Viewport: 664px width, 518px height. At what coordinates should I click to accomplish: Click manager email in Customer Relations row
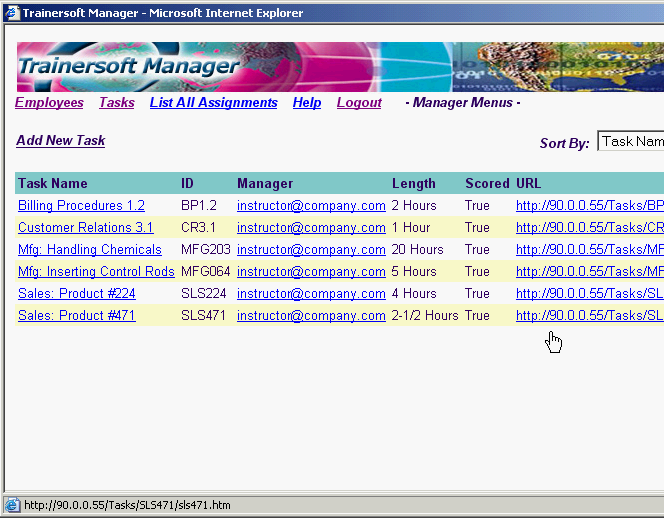tap(311, 227)
